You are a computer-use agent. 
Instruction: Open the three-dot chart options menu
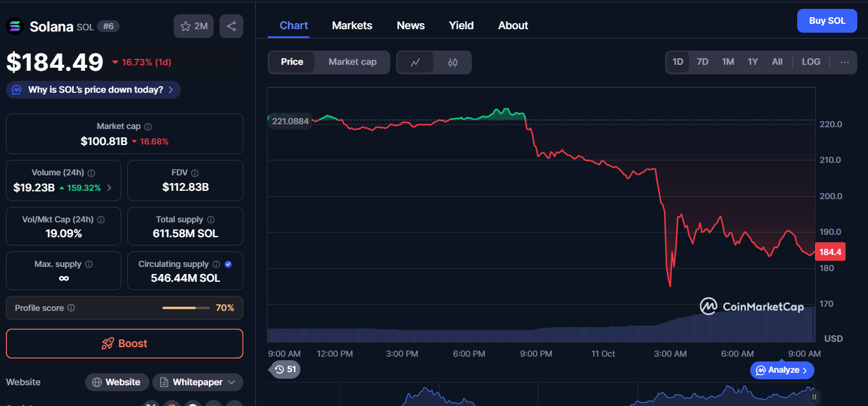pyautogui.click(x=844, y=62)
